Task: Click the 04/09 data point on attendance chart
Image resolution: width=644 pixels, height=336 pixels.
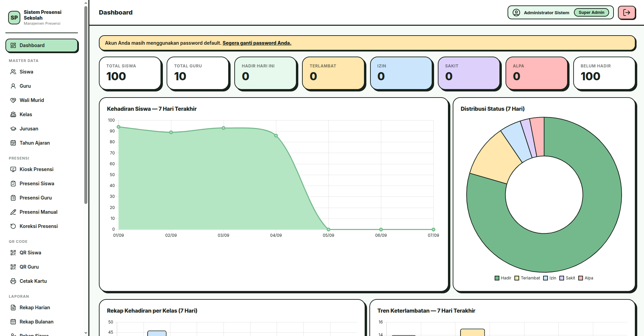Action: 276,136
